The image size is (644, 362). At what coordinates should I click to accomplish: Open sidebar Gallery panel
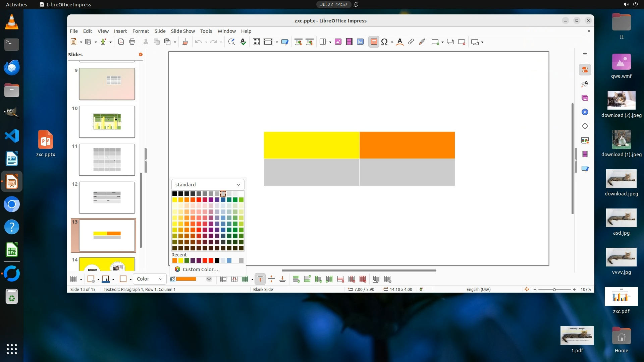pos(585,98)
